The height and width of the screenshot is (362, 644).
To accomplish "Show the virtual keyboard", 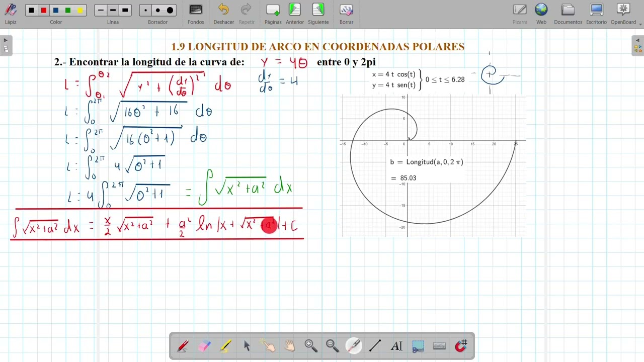I will [x=439, y=346].
